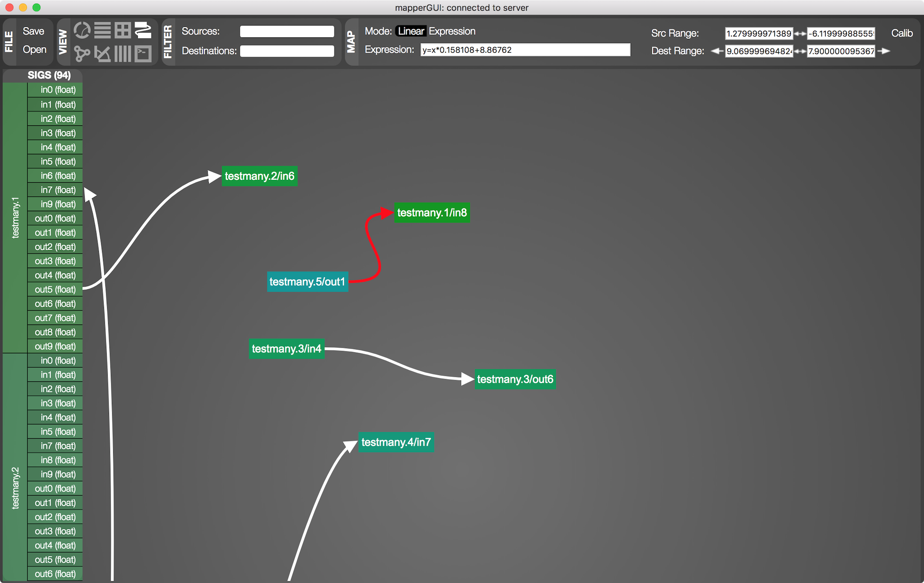Click the SIGS (94) tab header
This screenshot has height=583, width=924.
pyautogui.click(x=49, y=75)
